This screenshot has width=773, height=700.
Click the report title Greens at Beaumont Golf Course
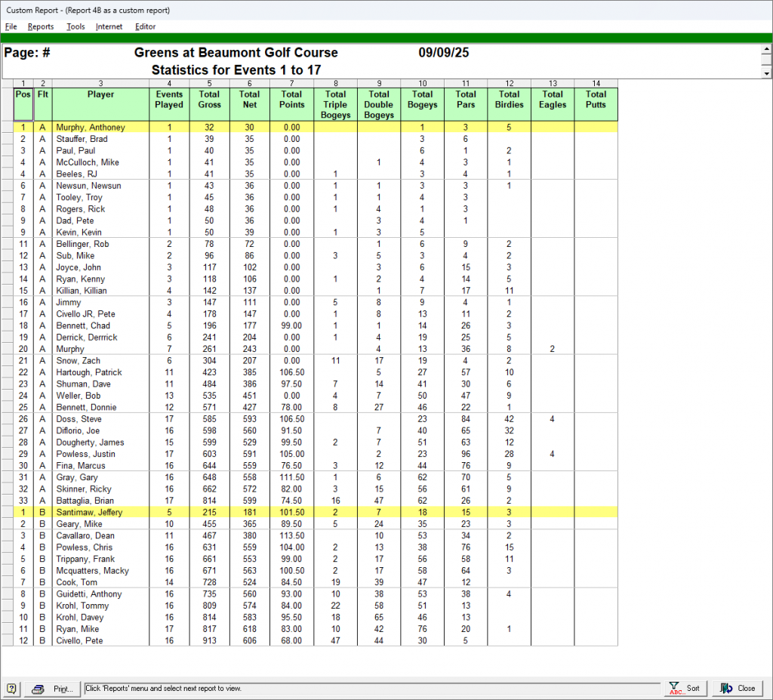point(236,53)
